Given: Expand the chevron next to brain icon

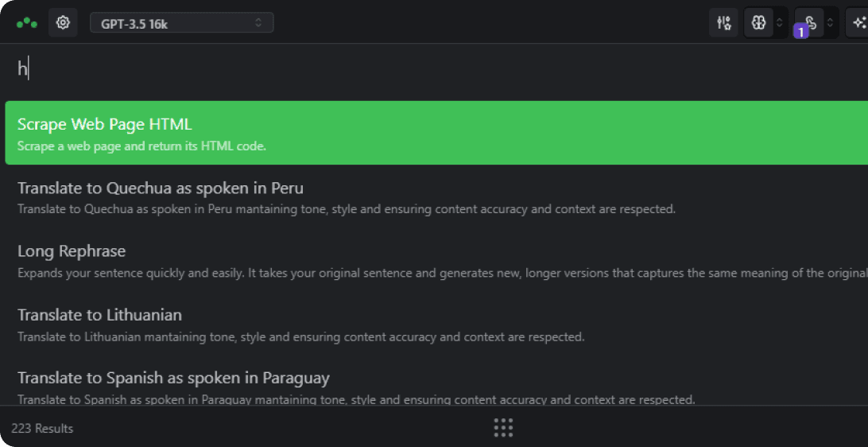Looking at the screenshot, I should pyautogui.click(x=780, y=23).
